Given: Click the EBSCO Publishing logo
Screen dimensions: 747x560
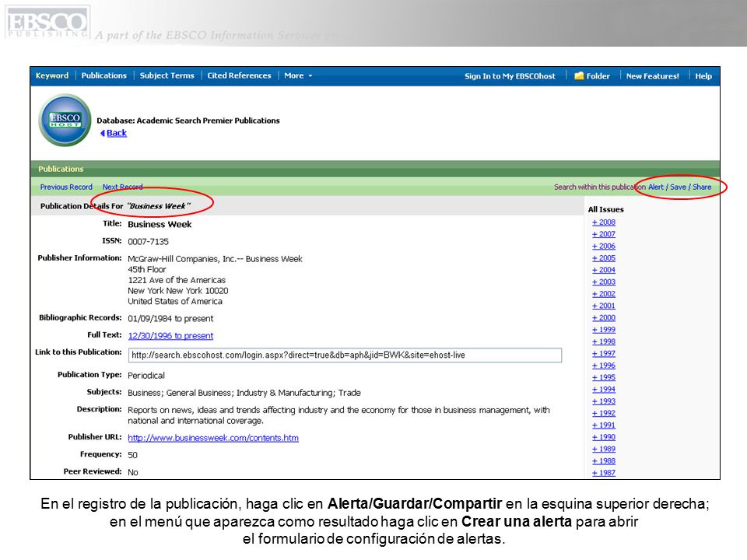Looking at the screenshot, I should [x=47, y=22].
